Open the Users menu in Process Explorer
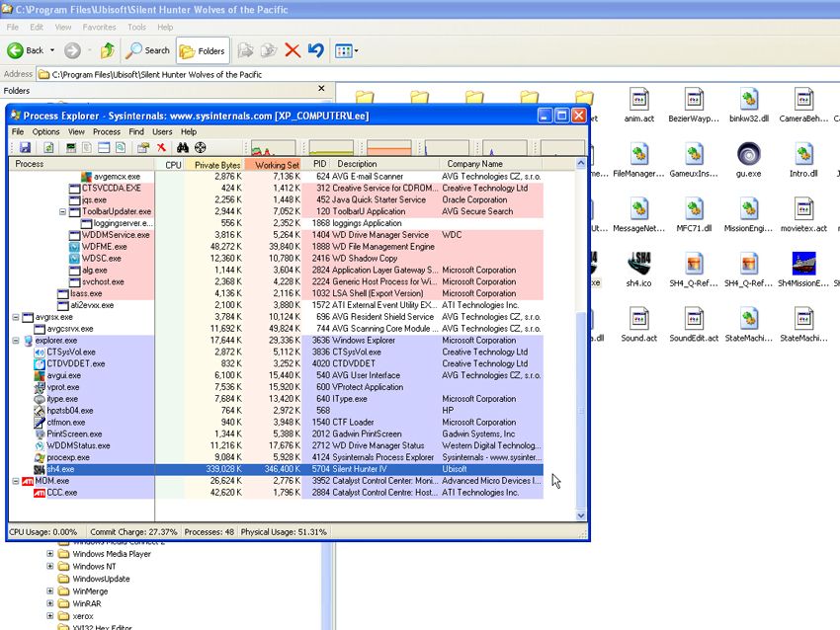 coord(162,131)
